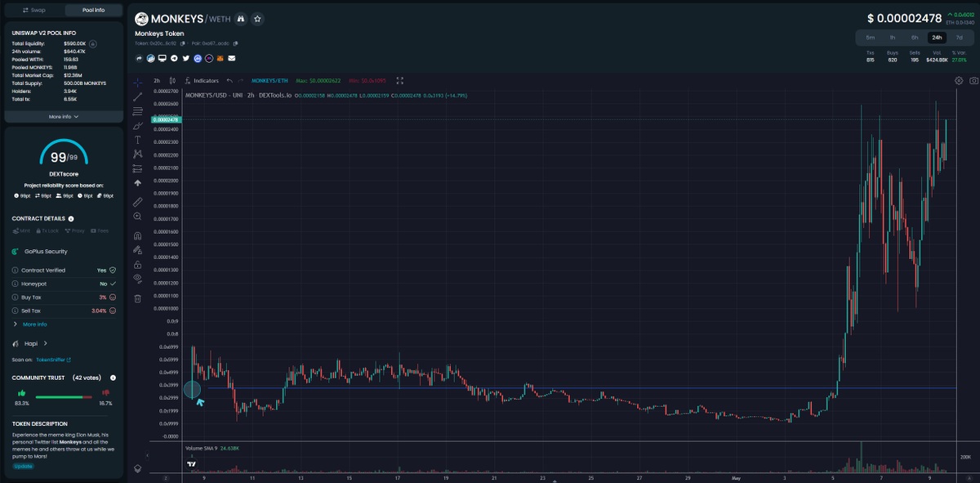Activate the chart zoom-in tool
The width and height of the screenshot is (980, 483).
coord(137,216)
